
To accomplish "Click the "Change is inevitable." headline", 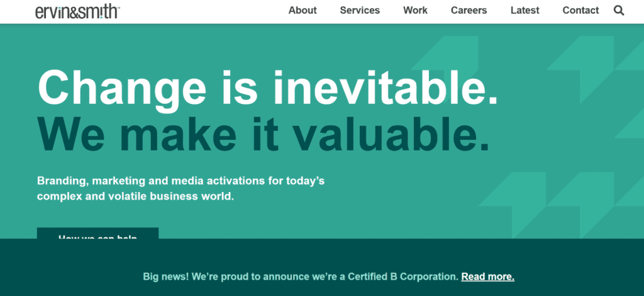I will (x=268, y=88).
